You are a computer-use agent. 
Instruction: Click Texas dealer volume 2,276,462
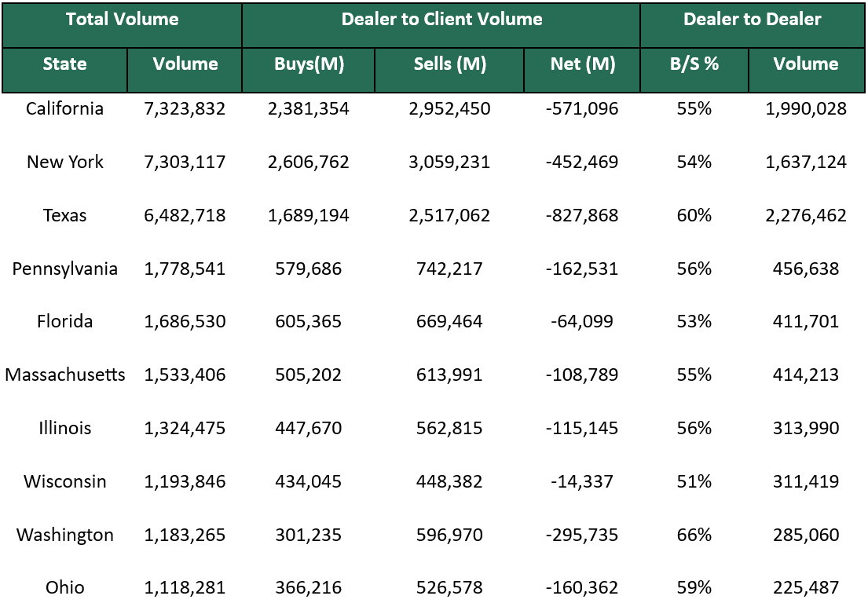(806, 216)
